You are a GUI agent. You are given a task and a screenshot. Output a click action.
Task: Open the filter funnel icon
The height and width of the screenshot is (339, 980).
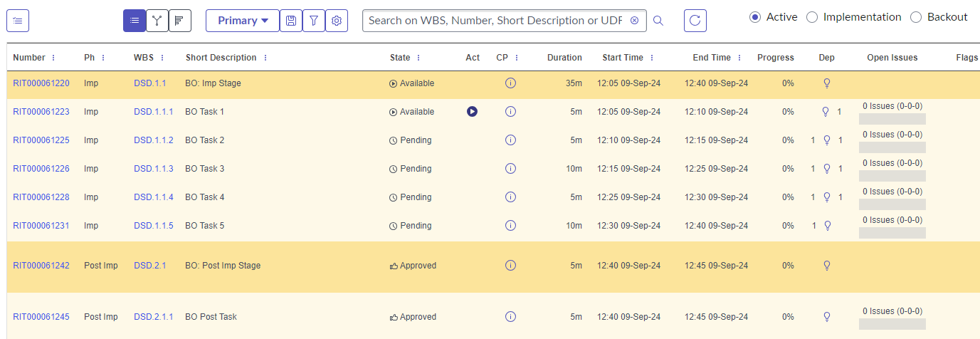(x=314, y=21)
